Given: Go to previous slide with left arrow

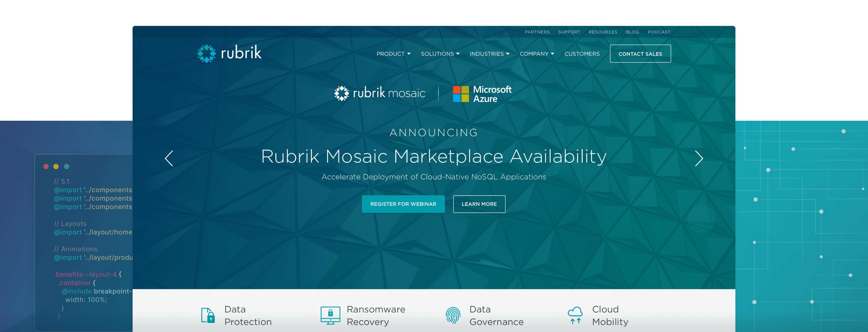Looking at the screenshot, I should click(169, 158).
